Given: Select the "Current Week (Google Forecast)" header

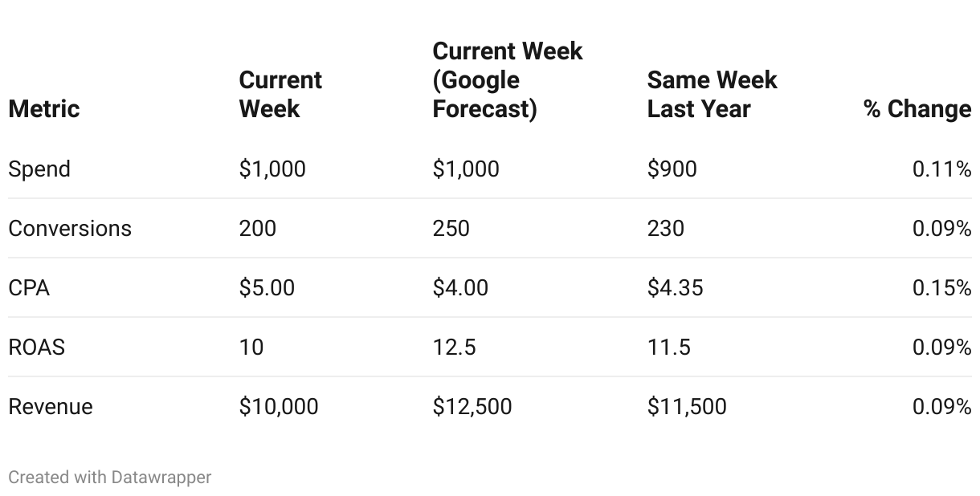Looking at the screenshot, I should click(x=507, y=79).
